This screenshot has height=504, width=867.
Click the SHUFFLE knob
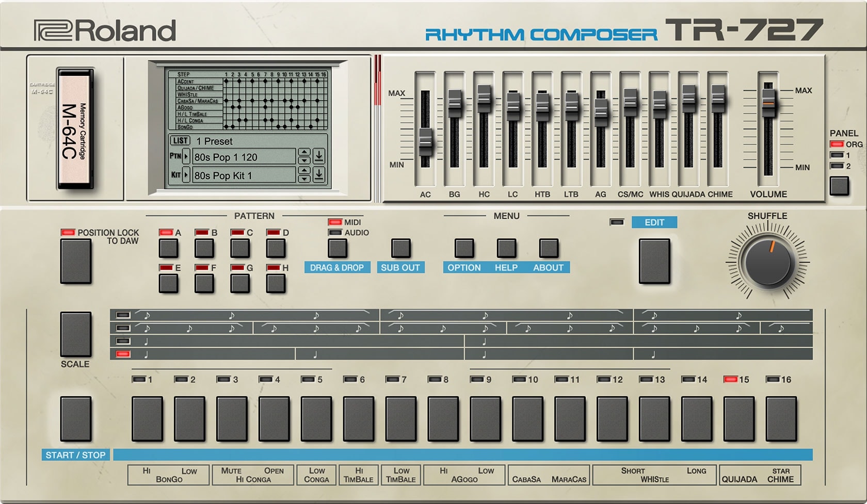click(767, 263)
